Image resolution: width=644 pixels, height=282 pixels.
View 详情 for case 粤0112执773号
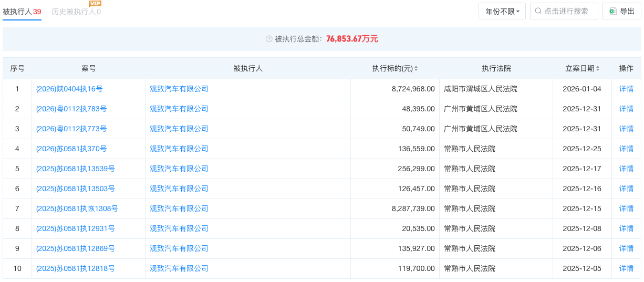(626, 129)
